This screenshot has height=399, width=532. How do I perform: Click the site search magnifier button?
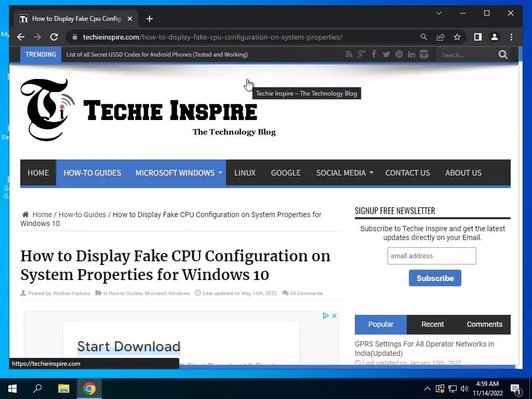pyautogui.click(x=503, y=55)
